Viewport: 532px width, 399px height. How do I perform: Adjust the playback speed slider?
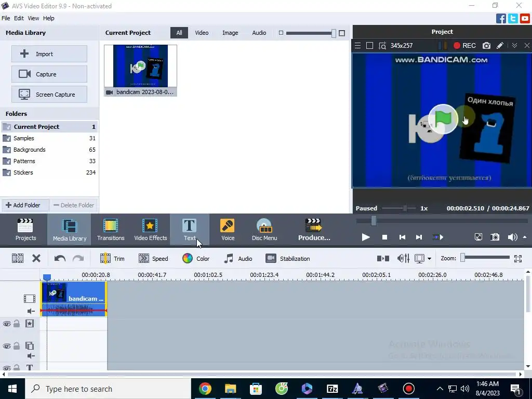[x=405, y=208]
